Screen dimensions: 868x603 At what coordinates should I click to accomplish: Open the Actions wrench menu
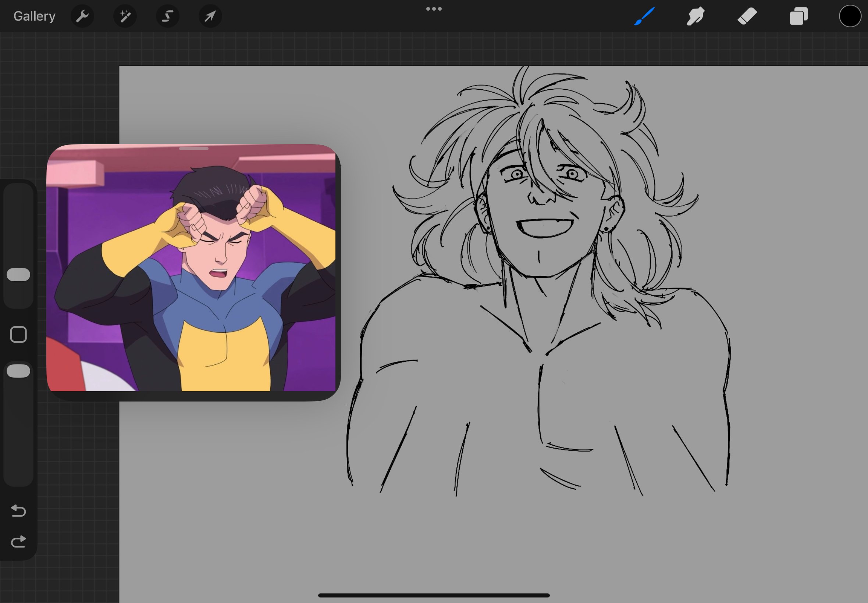[82, 16]
